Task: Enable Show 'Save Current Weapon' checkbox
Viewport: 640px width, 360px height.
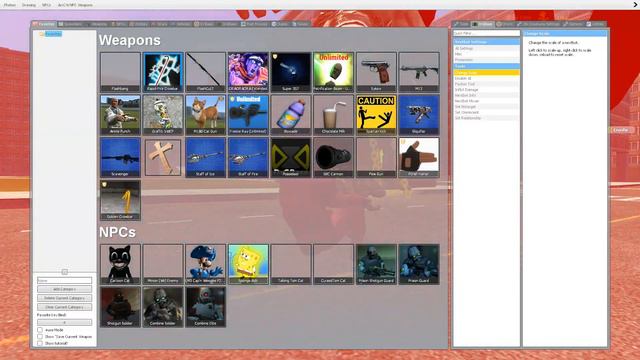Action: click(x=40, y=337)
